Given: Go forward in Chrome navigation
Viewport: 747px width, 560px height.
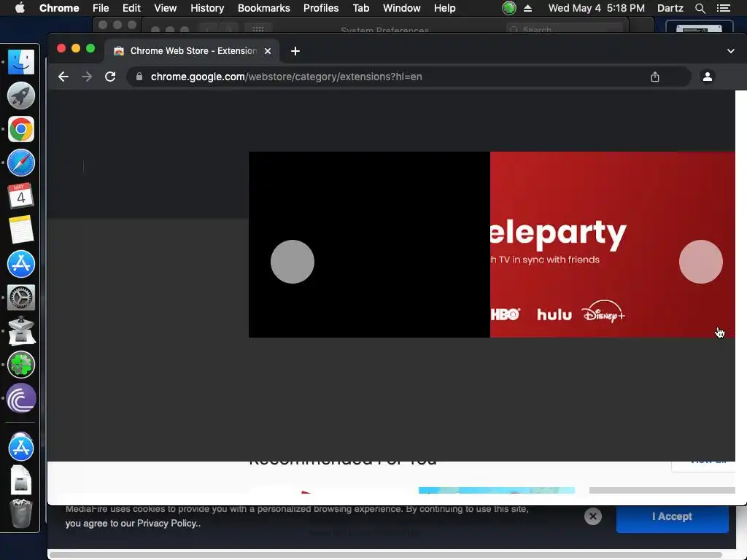Looking at the screenshot, I should coord(87,77).
